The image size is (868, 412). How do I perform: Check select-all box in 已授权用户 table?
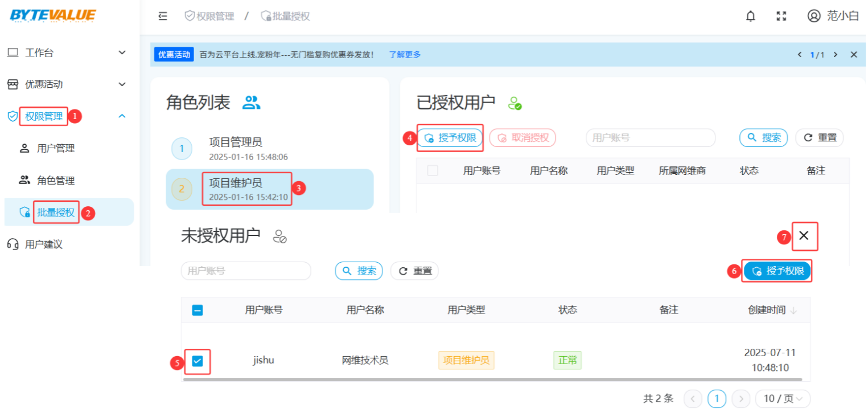coord(433,170)
